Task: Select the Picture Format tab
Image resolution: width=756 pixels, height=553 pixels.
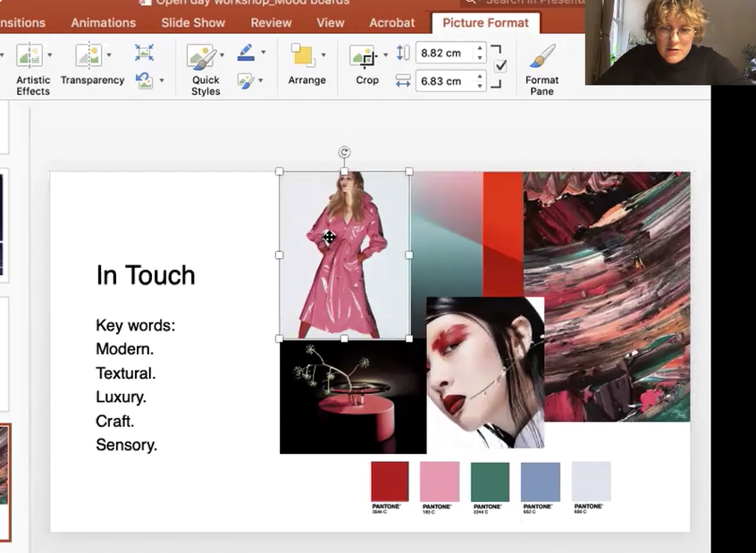Action: click(485, 22)
